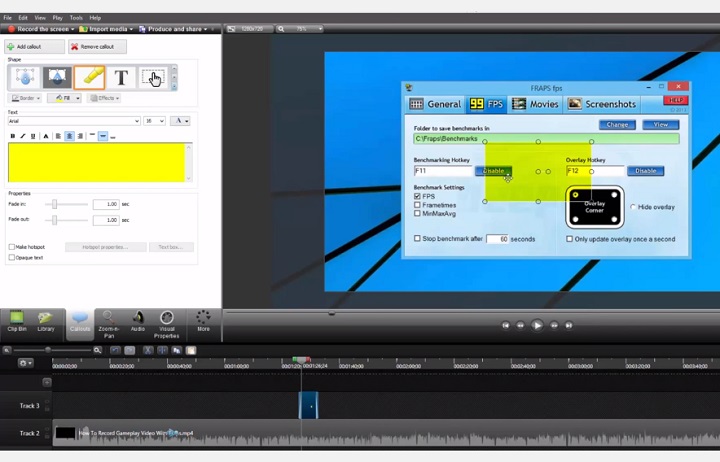Viewport: 720px width, 462px height.
Task: Toggle italic text formatting
Action: pos(22,136)
